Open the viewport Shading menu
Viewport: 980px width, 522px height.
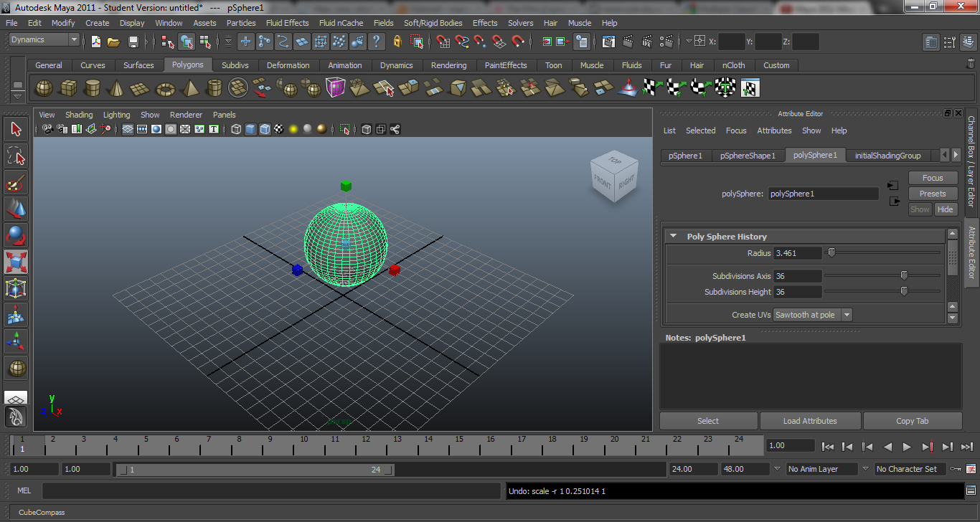click(79, 115)
